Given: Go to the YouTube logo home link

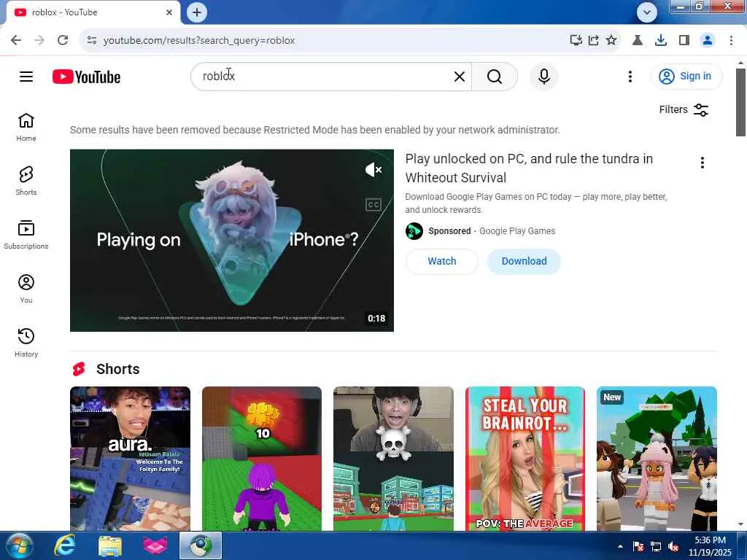Looking at the screenshot, I should 86,77.
